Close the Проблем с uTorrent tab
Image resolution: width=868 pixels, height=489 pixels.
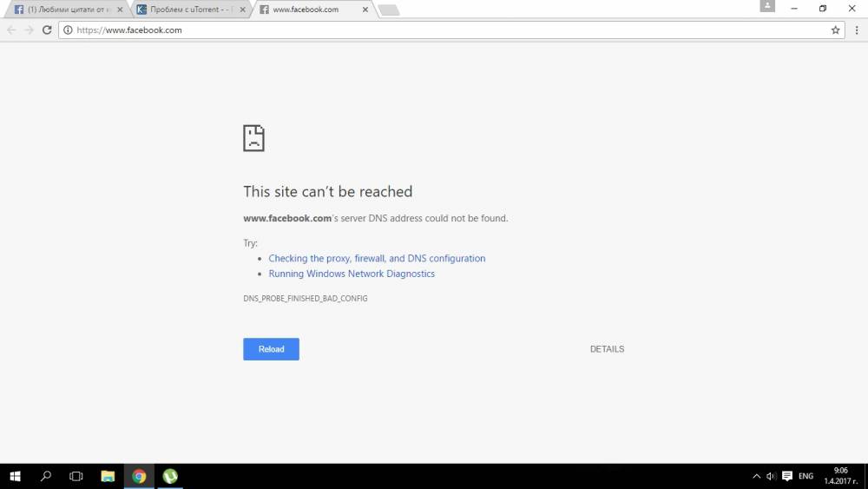pos(242,10)
